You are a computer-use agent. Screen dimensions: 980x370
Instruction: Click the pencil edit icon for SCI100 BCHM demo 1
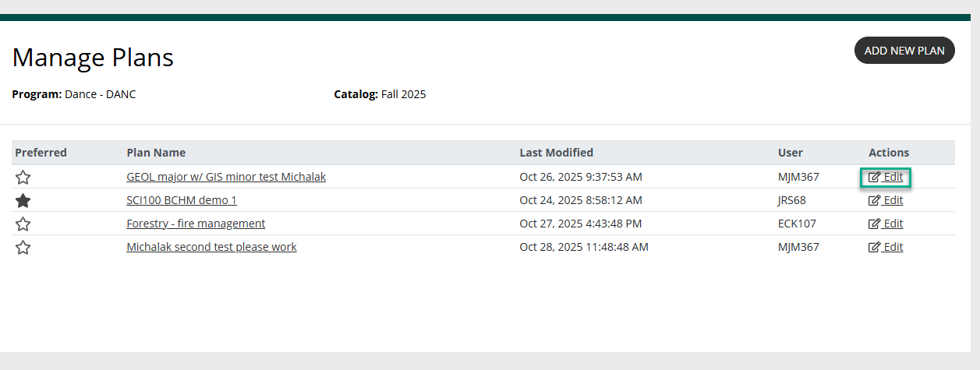coord(875,201)
